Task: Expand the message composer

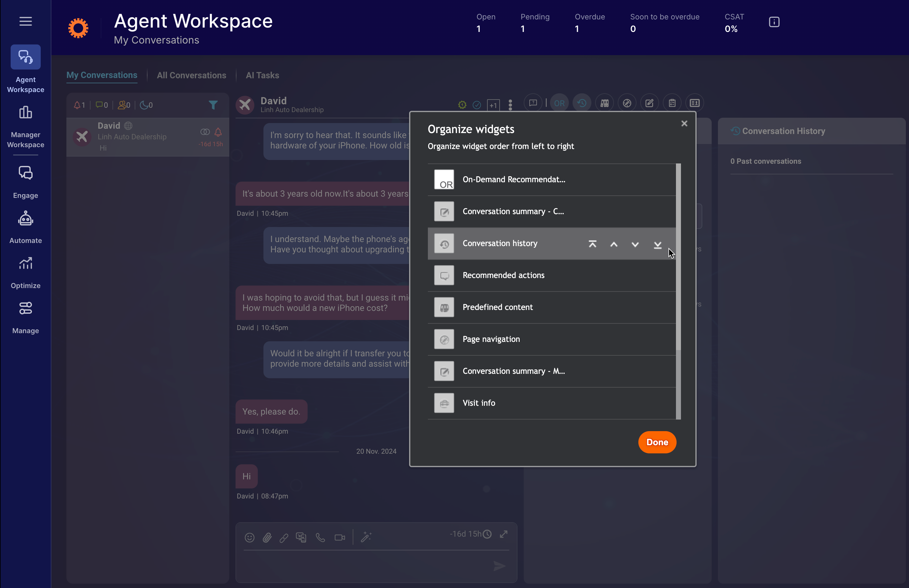Action: coord(503,534)
